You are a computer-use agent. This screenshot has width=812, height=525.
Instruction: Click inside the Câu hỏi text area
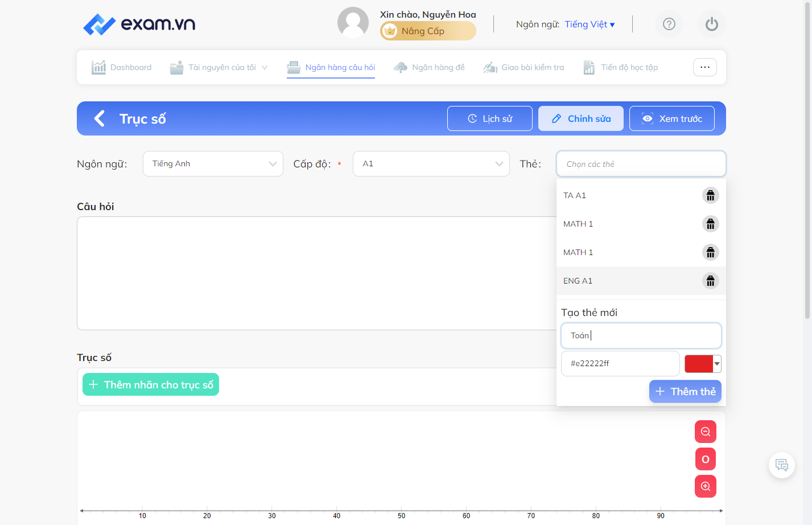pyautogui.click(x=316, y=273)
